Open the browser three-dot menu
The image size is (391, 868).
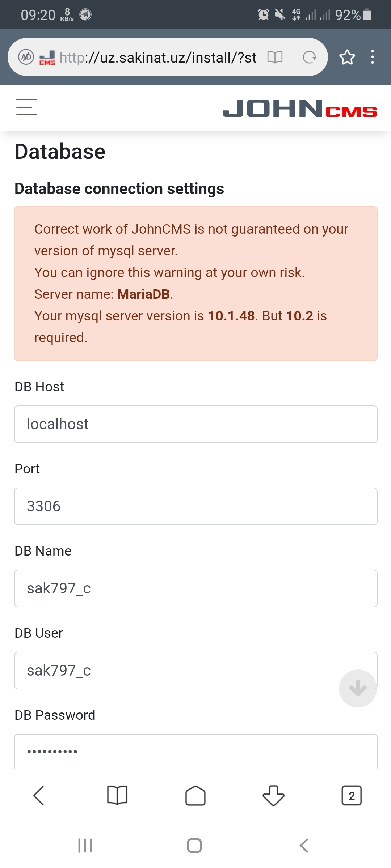click(x=372, y=57)
